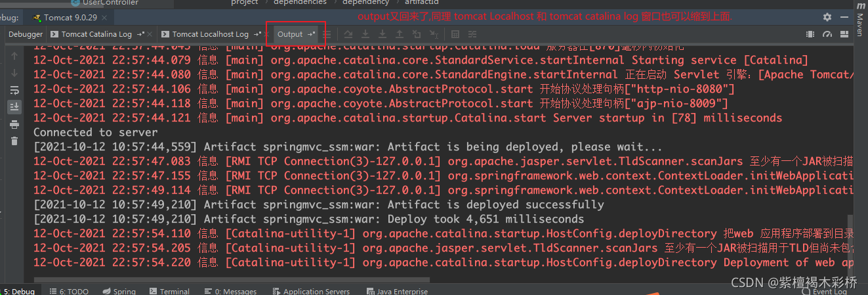Click the 'ajp-nio-8009' log line
This screenshot has height=295, width=868.
[x=381, y=103]
